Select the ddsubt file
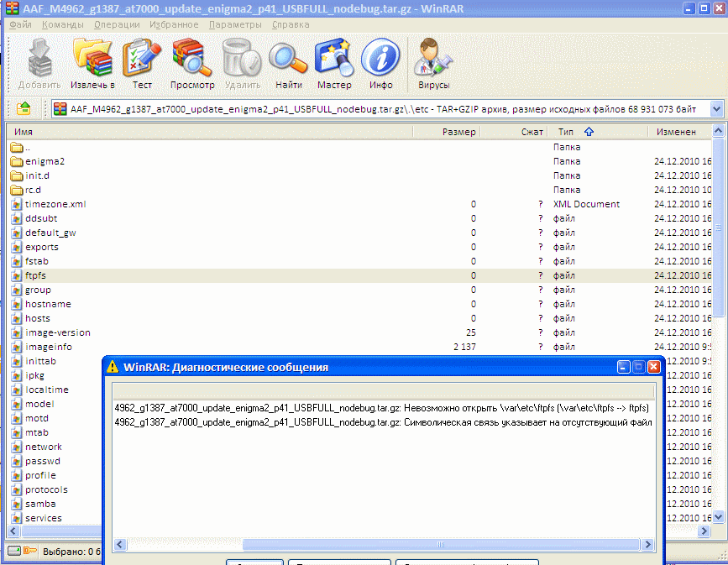This screenshot has height=565, width=728. click(41, 218)
